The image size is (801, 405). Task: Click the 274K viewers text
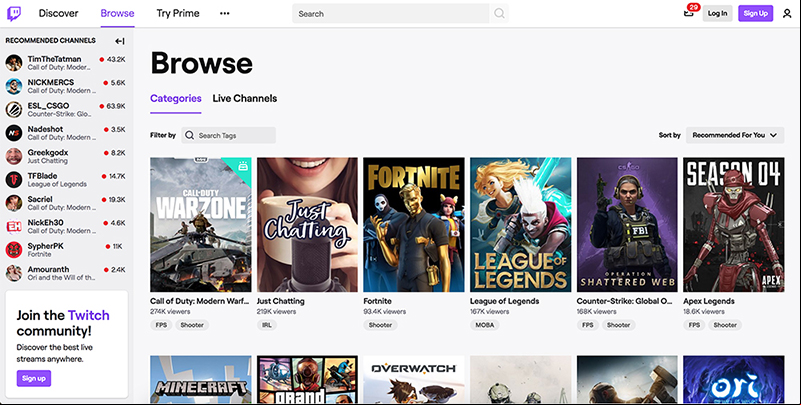pyautogui.click(x=170, y=312)
